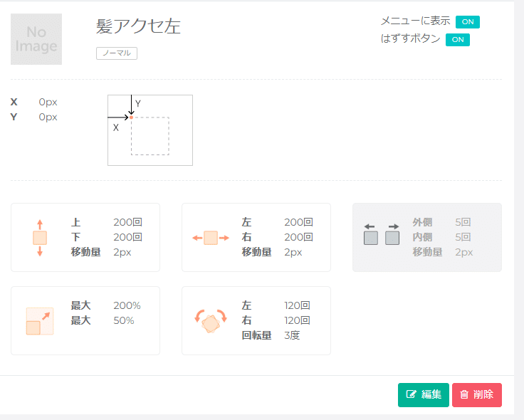Click the 削除 delete button

477,394
